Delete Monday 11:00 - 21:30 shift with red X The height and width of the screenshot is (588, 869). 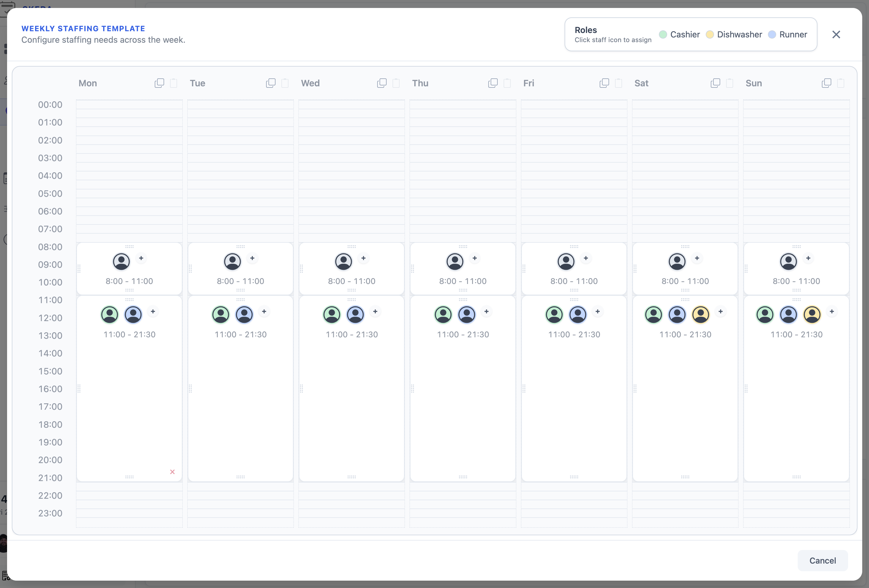click(172, 472)
